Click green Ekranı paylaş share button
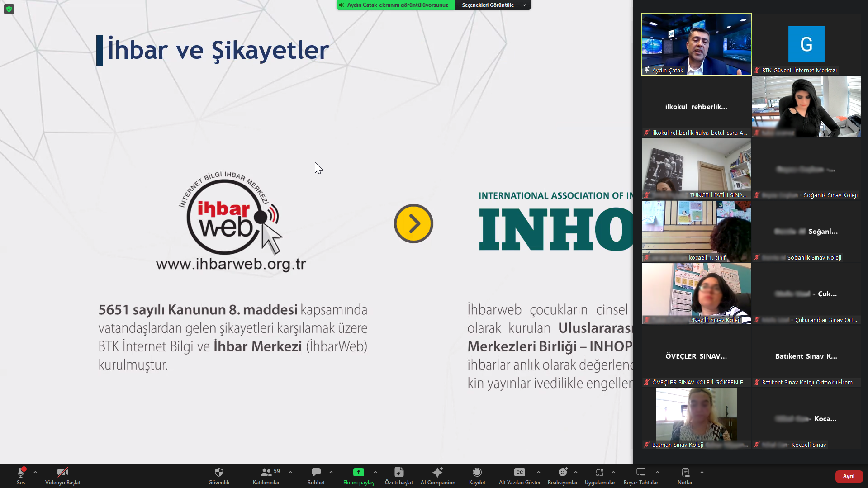The height and width of the screenshot is (488, 868). 359,476
